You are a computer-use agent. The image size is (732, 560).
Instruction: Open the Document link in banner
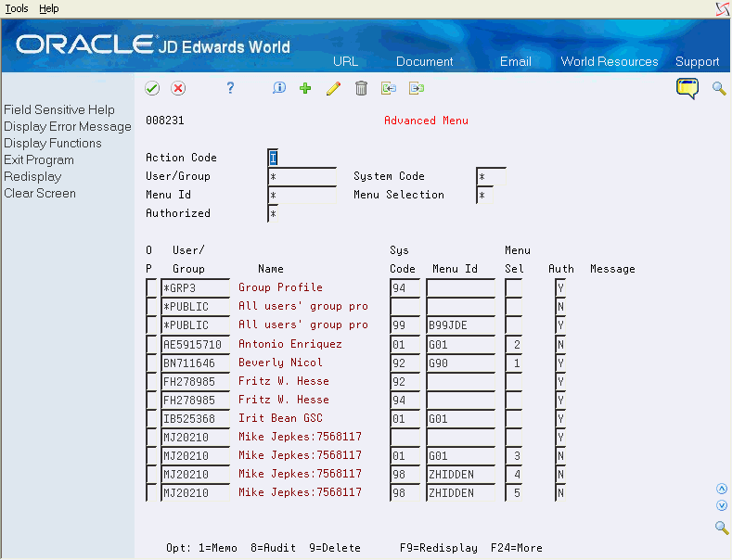[x=424, y=61]
